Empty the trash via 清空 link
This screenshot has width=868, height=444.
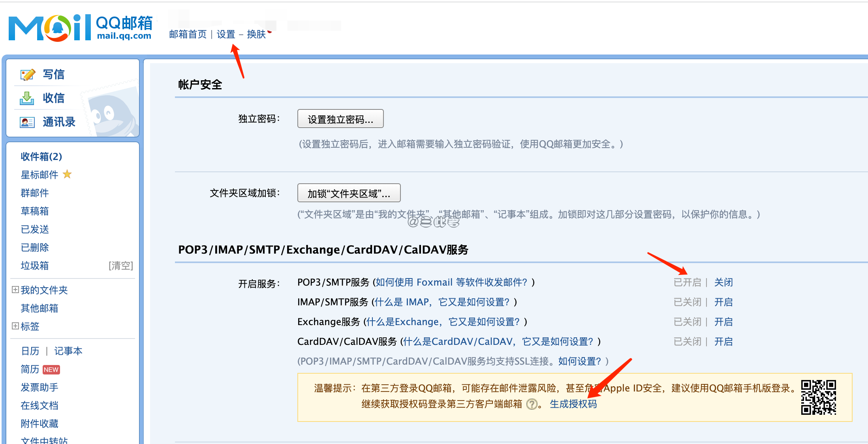121,265
